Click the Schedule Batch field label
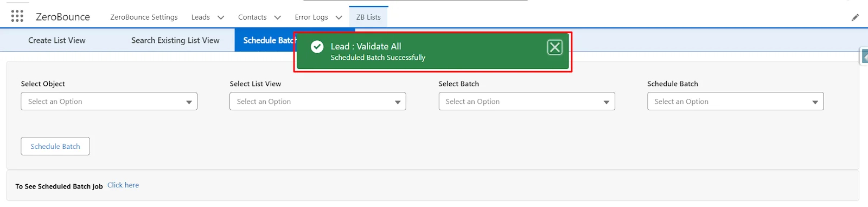Viewport: 868px width, 207px height. click(673, 84)
